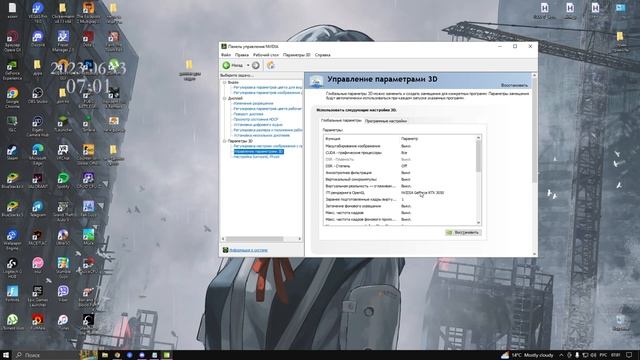Open Microsoft Edge desktop icon

pos(38,154)
